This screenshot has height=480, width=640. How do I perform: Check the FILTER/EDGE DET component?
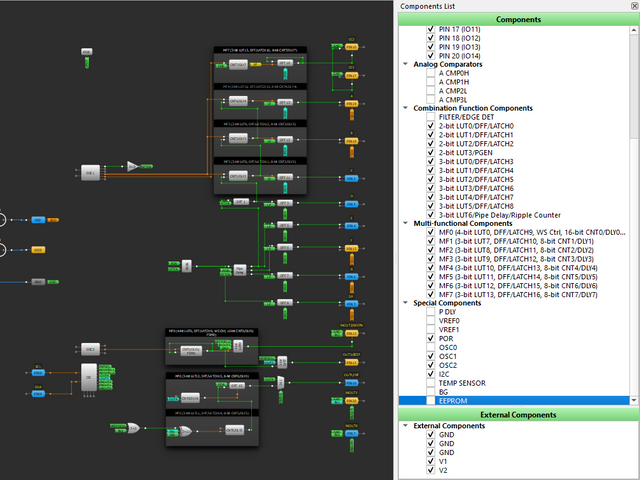tap(432, 117)
